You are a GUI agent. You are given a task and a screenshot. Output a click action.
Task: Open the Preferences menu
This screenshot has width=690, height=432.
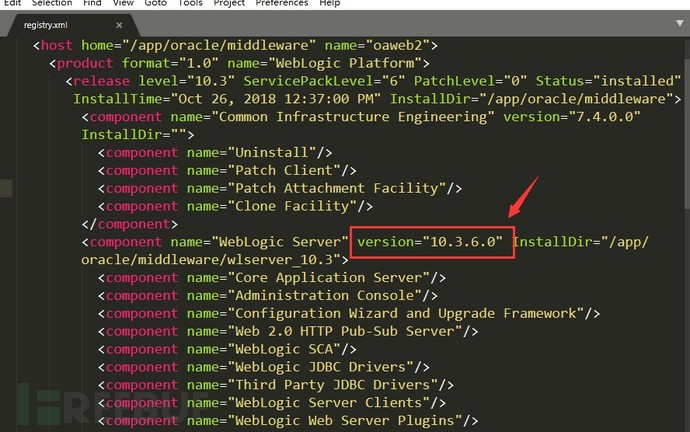coord(282,3)
